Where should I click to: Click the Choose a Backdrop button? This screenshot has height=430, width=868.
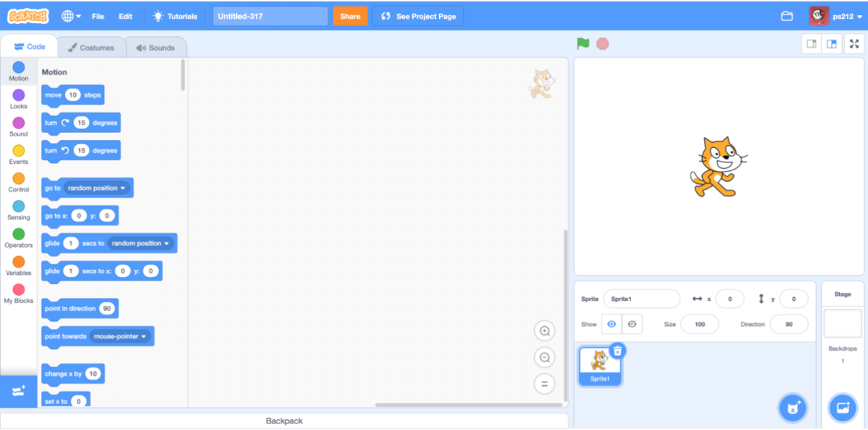click(842, 408)
